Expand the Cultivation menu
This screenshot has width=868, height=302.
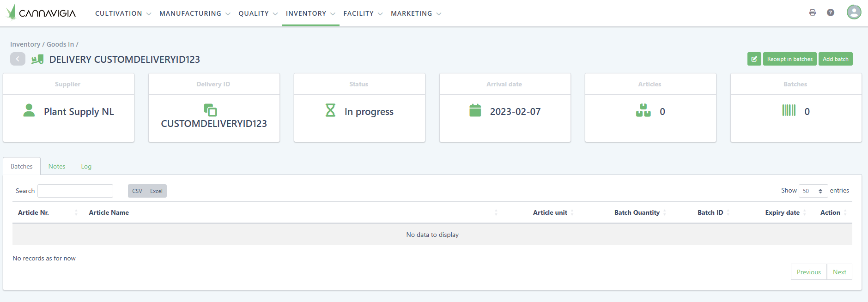point(123,13)
